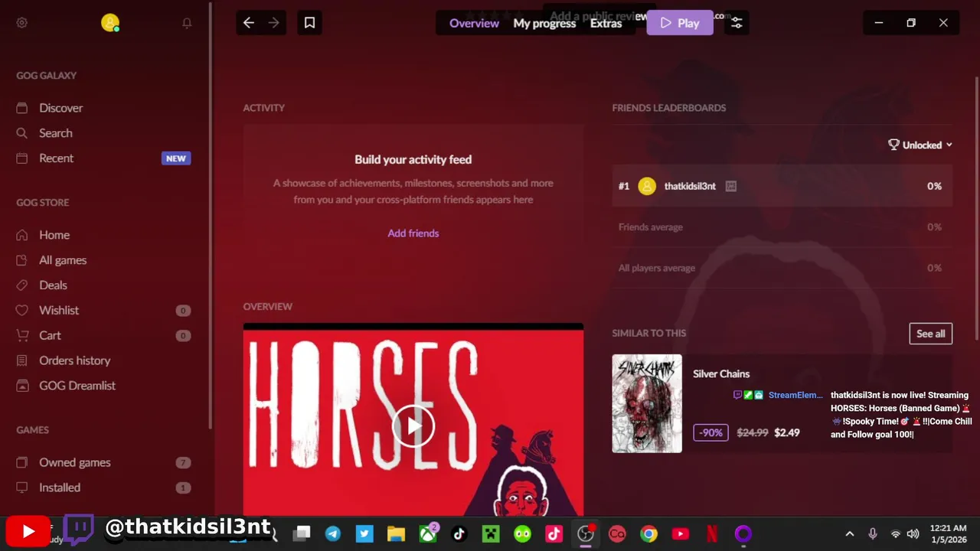The image size is (980, 551).
Task: Go forward with the right arrow
Action: pyautogui.click(x=273, y=23)
